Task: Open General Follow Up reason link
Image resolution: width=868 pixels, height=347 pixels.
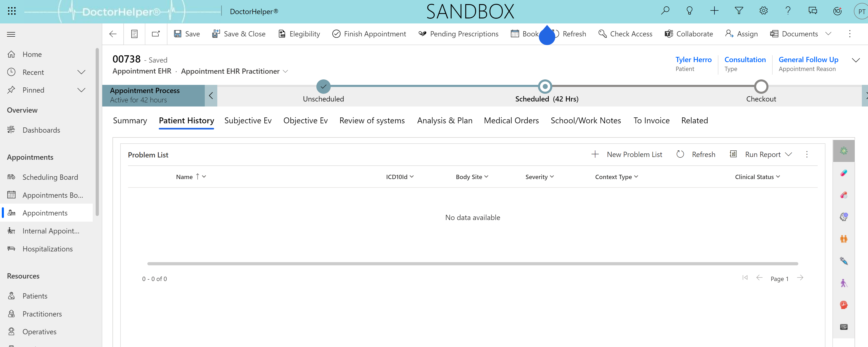Action: 808,60
